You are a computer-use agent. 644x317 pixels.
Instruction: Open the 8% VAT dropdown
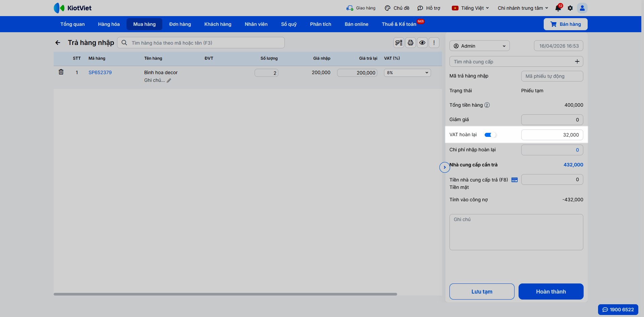(x=408, y=73)
